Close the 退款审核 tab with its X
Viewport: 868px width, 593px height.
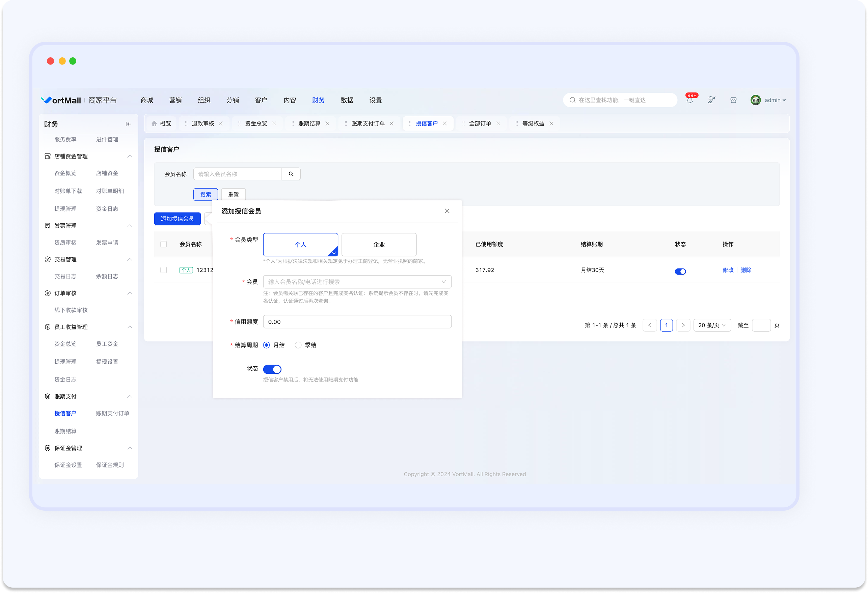point(221,123)
